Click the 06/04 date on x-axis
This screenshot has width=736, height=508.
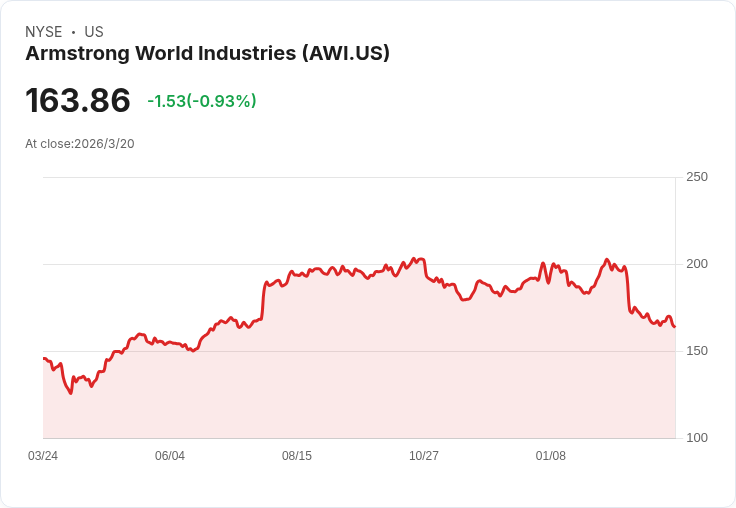[x=170, y=456]
